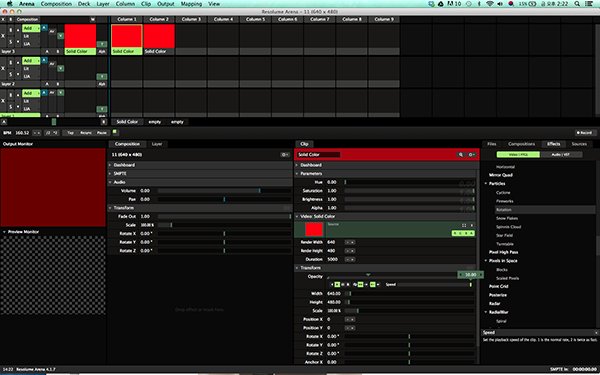Switch to the Layer panel tab
Screen dimensions: 600x375
(x=157, y=144)
